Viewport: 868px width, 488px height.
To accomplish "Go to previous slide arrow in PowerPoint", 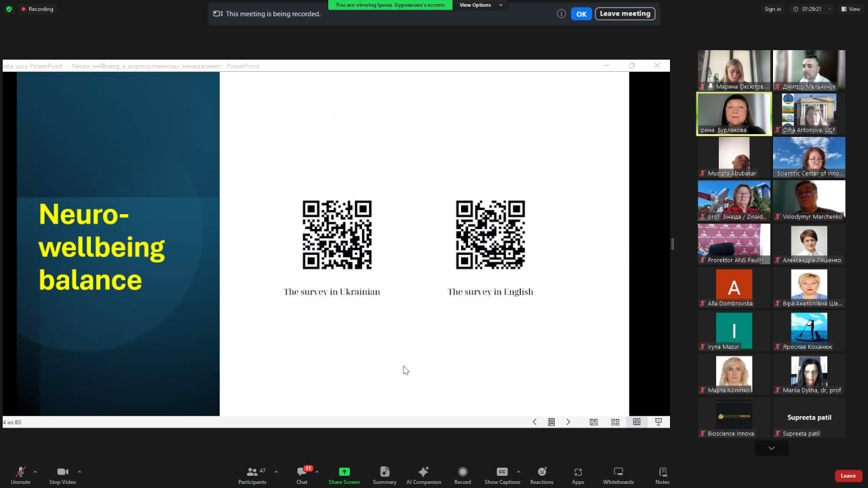I will tap(534, 422).
